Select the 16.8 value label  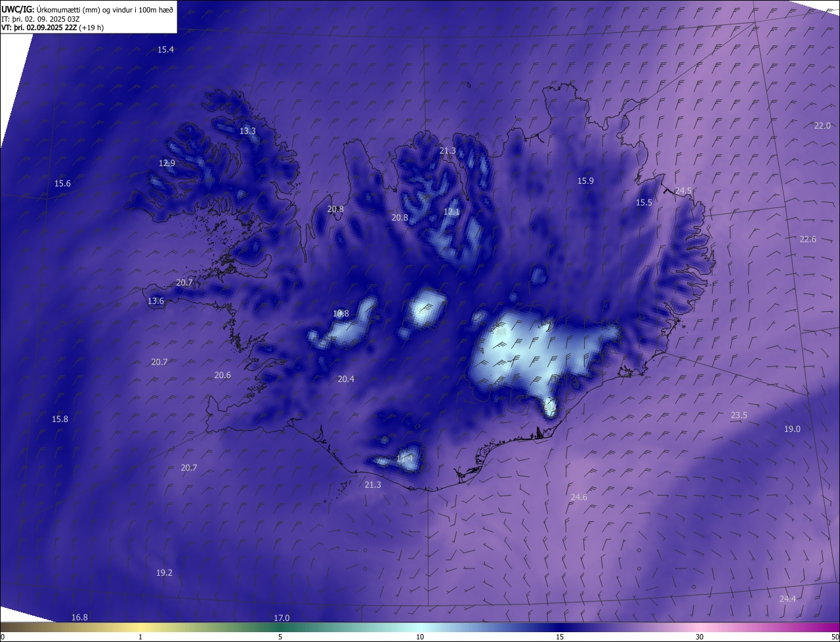point(79,618)
